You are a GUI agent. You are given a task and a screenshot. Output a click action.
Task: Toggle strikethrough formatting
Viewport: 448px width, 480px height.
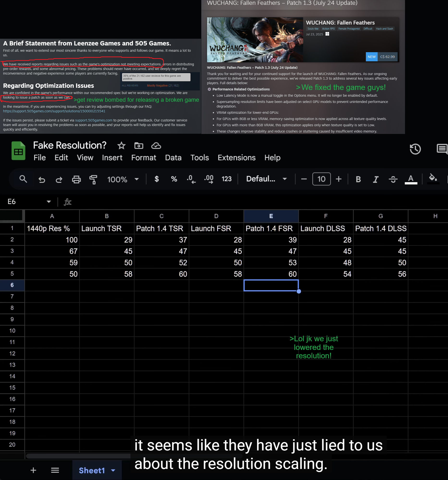point(393,179)
